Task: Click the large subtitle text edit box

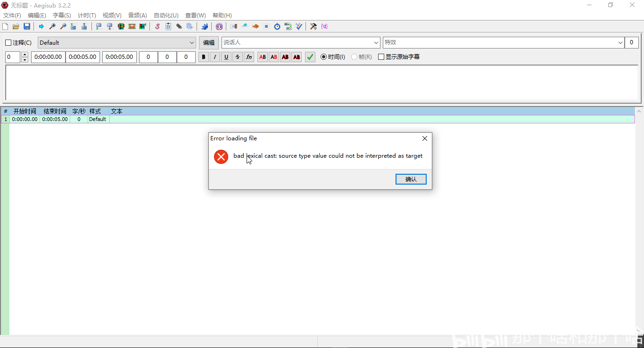Action: point(322,82)
